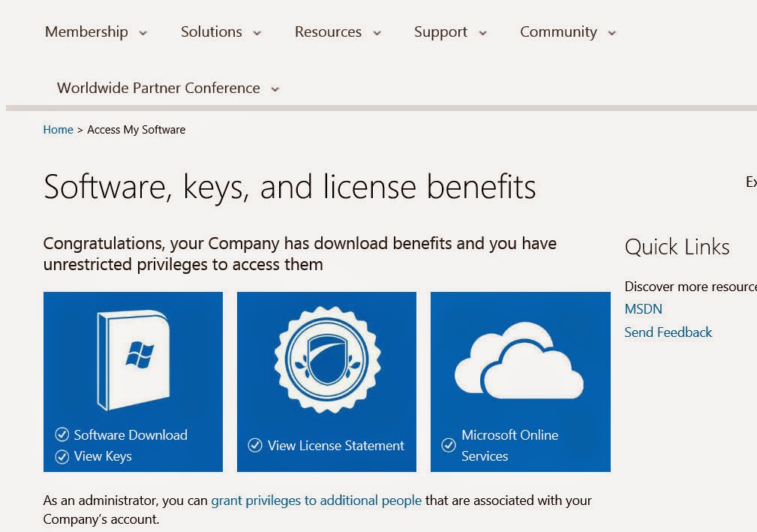Click Send Feedback quick link

point(668,332)
